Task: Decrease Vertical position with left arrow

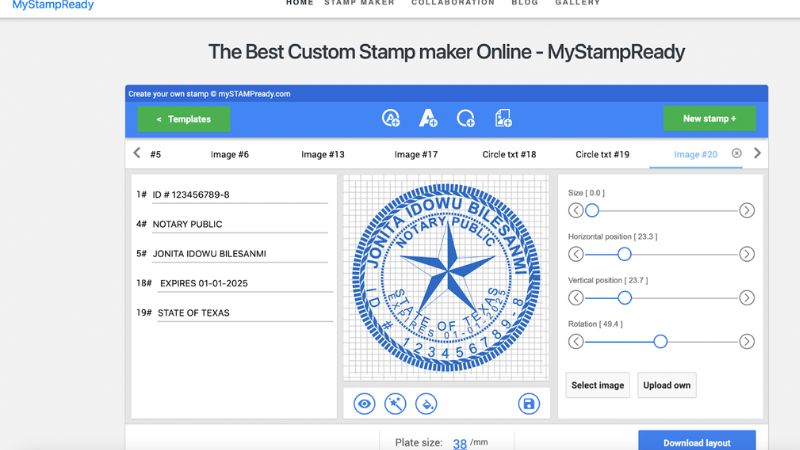Action: click(576, 298)
